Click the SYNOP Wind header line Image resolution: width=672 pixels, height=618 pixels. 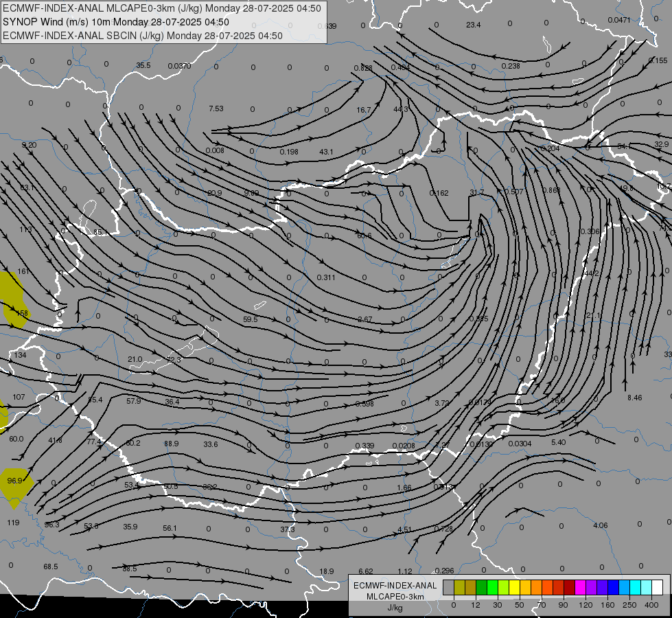[116, 22]
